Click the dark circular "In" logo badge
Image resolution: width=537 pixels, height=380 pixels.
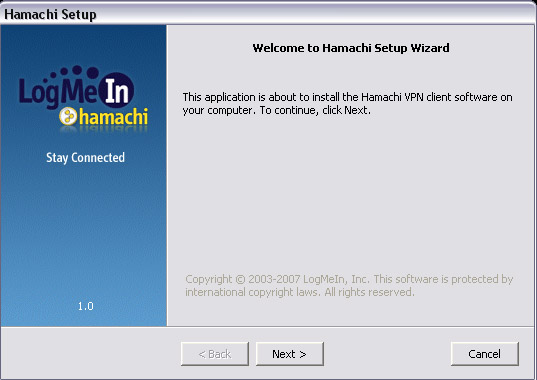pyautogui.click(x=116, y=90)
